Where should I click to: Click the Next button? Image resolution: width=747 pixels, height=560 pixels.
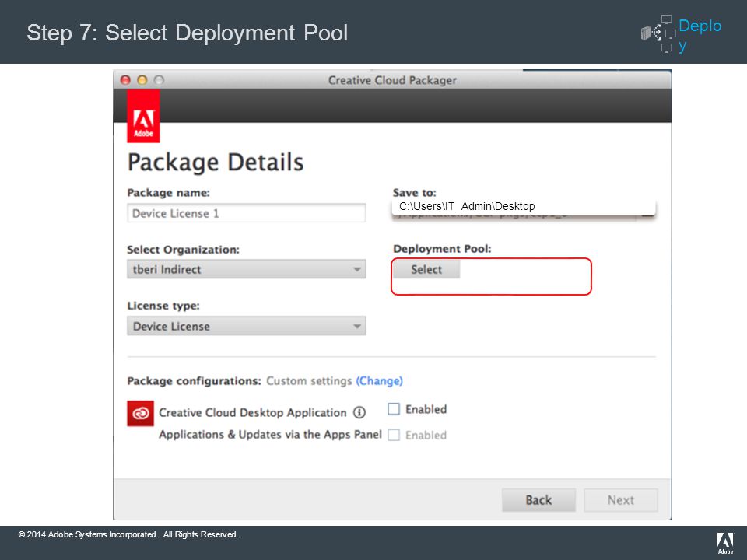(621, 500)
